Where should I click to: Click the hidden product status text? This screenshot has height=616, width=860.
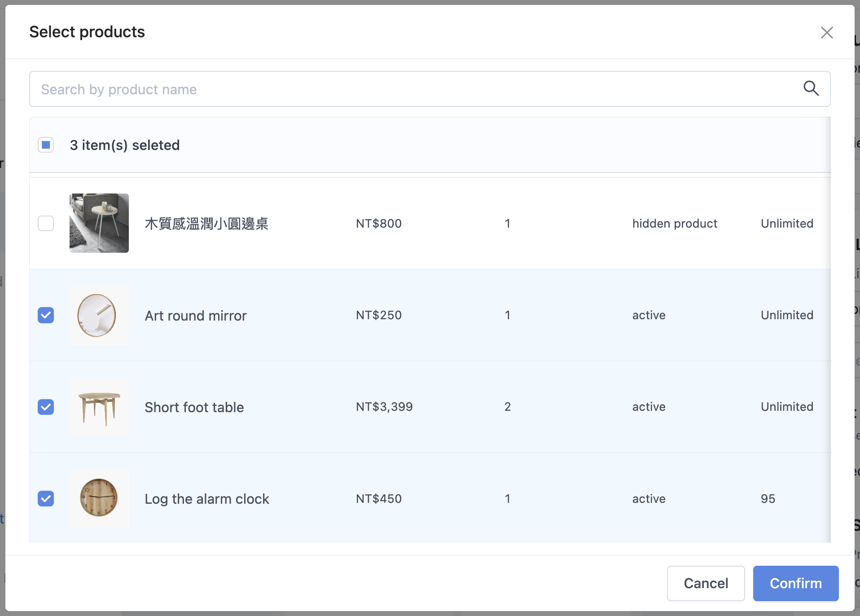point(675,224)
